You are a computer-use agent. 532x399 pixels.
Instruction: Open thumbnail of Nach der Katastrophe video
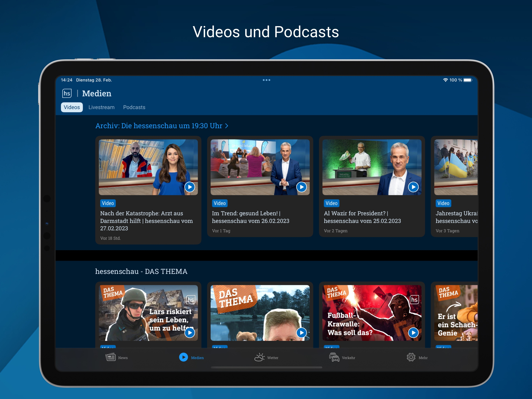148,167
